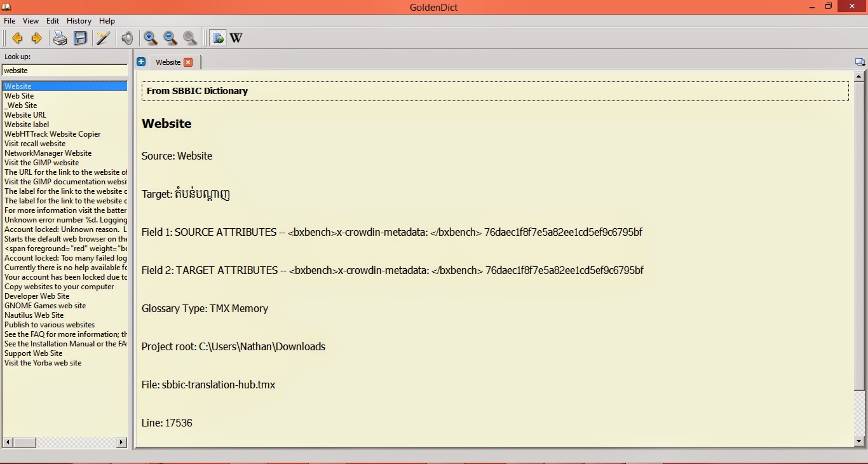Click the "Glossary Type: TMX Memory" line
Screen dimensions: 868x464
point(205,309)
